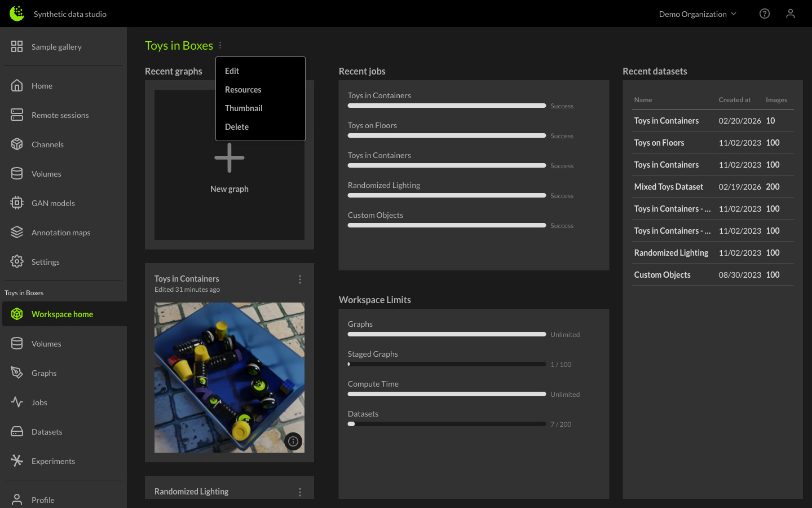This screenshot has width=812, height=508.
Task: Open the help icon in the top bar
Action: pyautogui.click(x=765, y=13)
